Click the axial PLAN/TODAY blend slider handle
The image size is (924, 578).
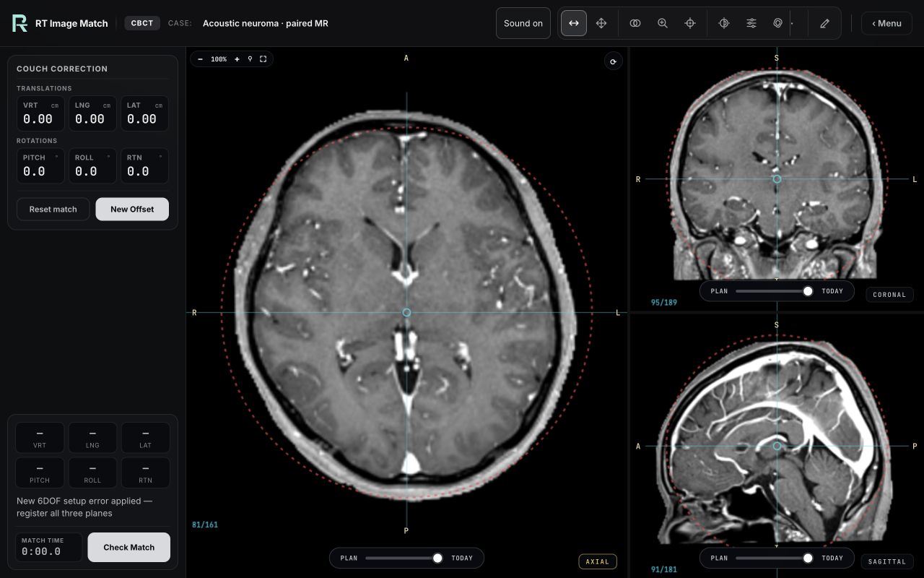tap(437, 558)
